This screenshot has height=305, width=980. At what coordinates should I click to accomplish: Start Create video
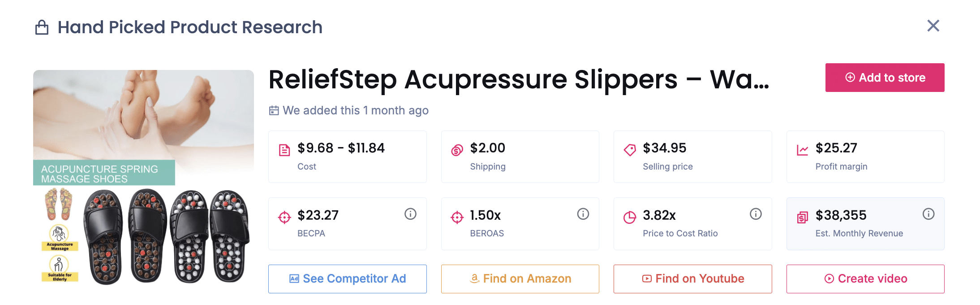click(x=865, y=279)
